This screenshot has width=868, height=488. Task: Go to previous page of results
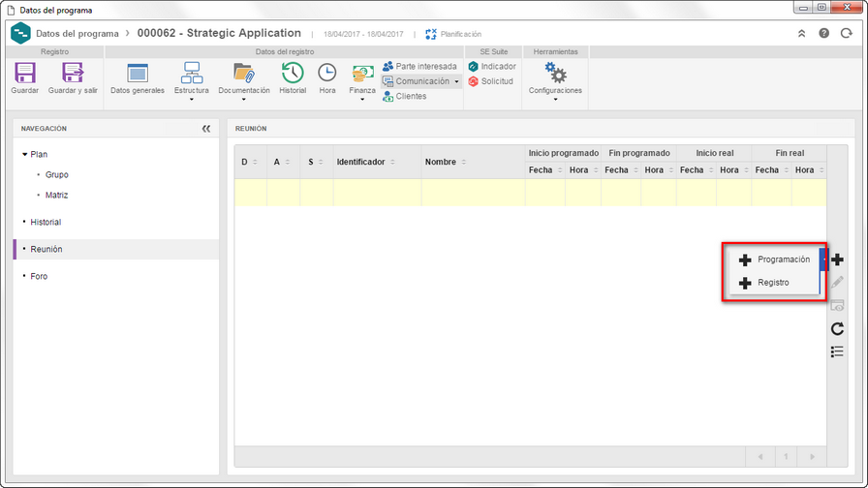click(760, 457)
